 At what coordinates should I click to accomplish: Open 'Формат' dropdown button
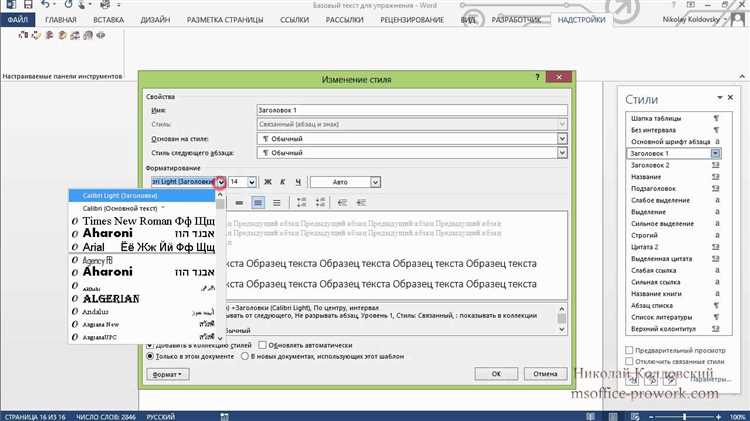coord(167,374)
